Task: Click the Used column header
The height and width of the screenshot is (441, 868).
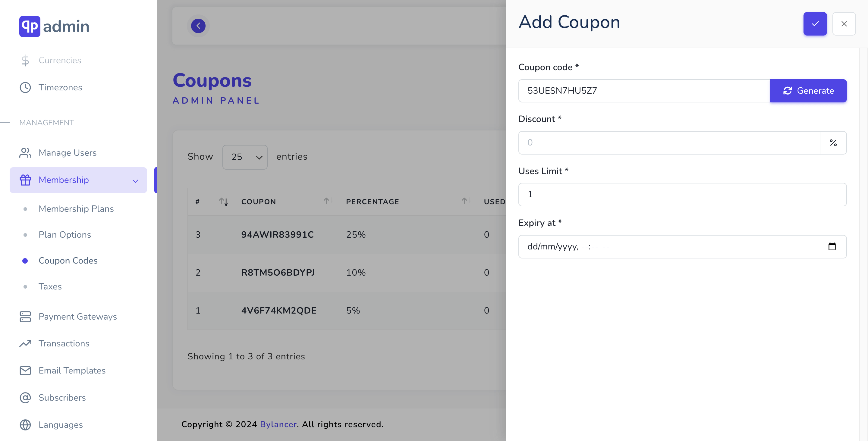Action: [x=494, y=202]
